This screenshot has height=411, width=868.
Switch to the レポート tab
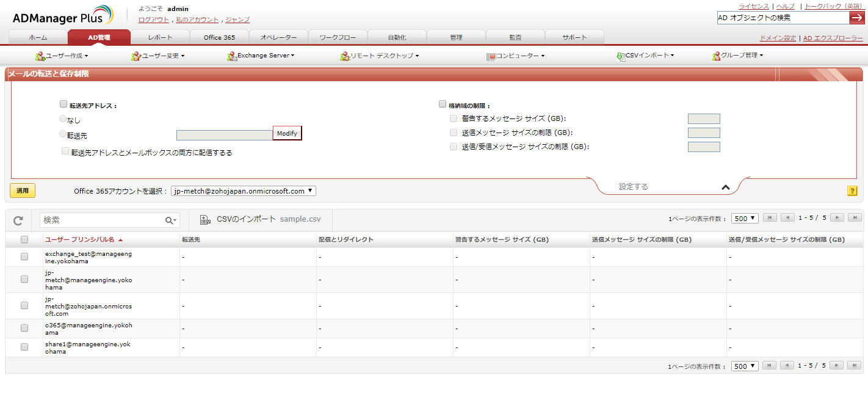pos(160,37)
